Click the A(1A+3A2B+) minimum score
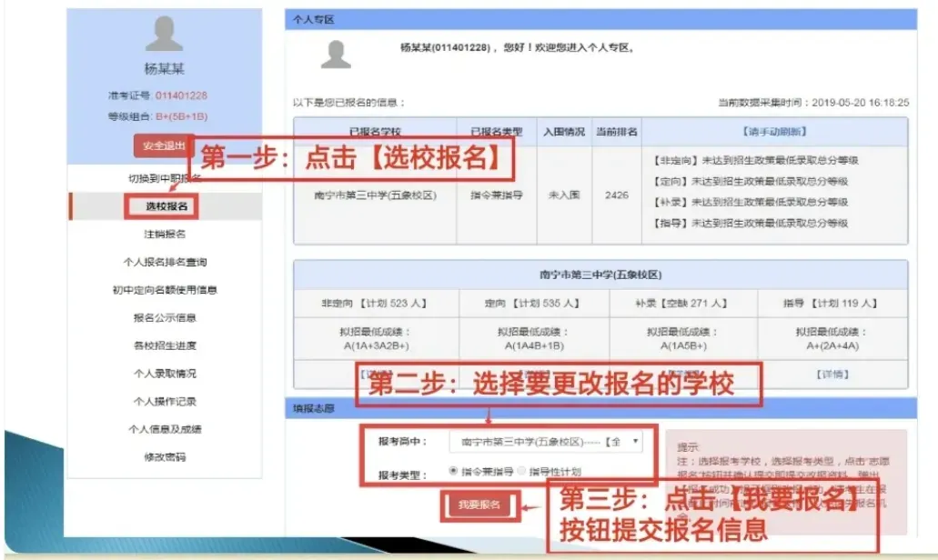Image resolution: width=938 pixels, height=560 pixels. [376, 346]
